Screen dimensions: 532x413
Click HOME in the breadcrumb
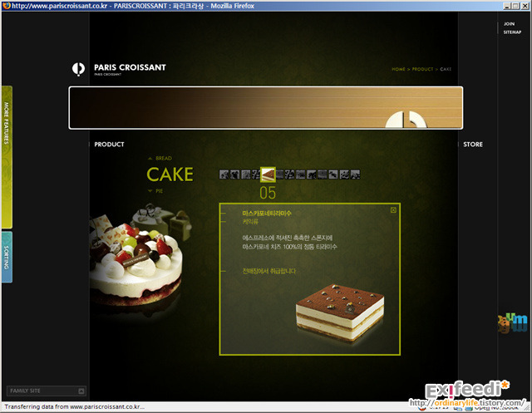click(398, 69)
